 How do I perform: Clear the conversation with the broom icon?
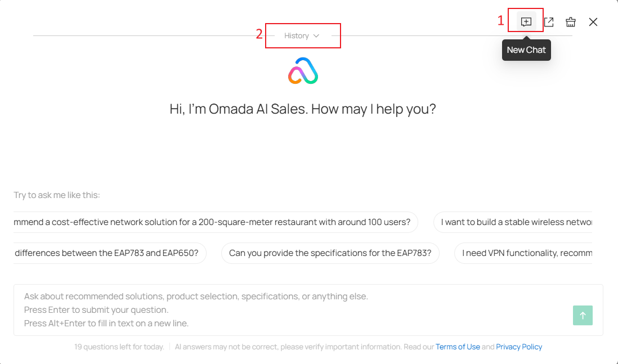tap(571, 22)
